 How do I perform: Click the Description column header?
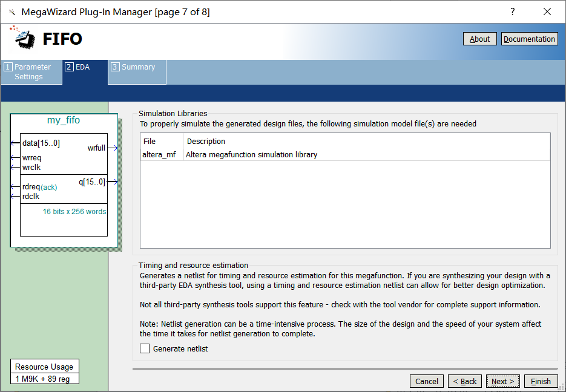click(206, 142)
